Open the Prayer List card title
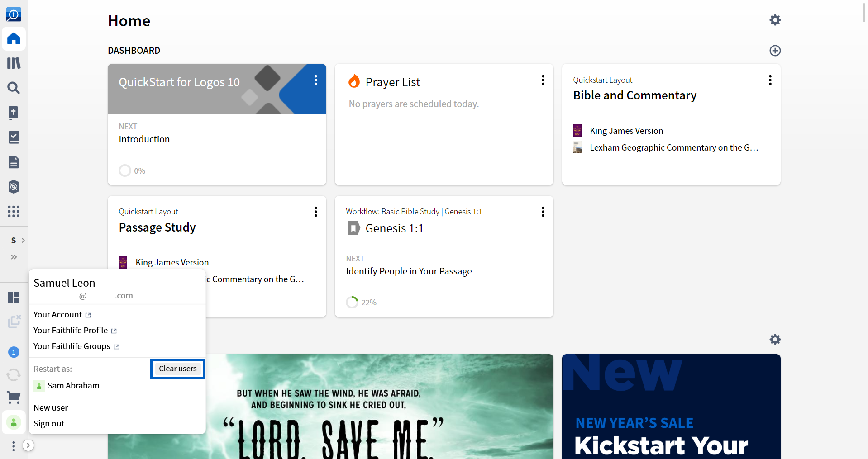This screenshot has height=459, width=868. [x=393, y=82]
